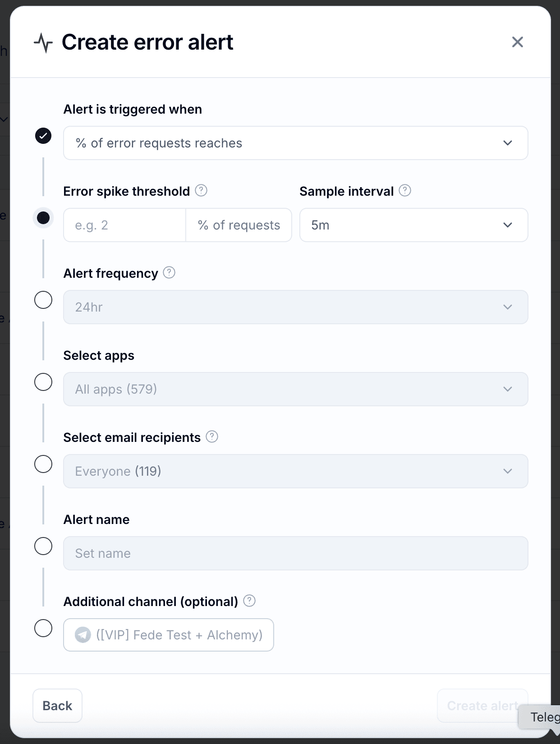Click the error spike threshold input field
This screenshot has width=560, height=744.
(124, 225)
